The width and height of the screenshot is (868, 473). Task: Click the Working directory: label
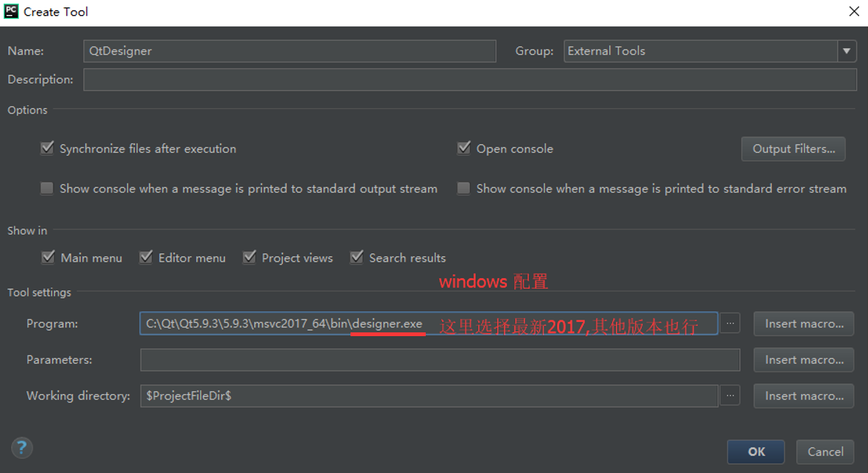coord(78,396)
